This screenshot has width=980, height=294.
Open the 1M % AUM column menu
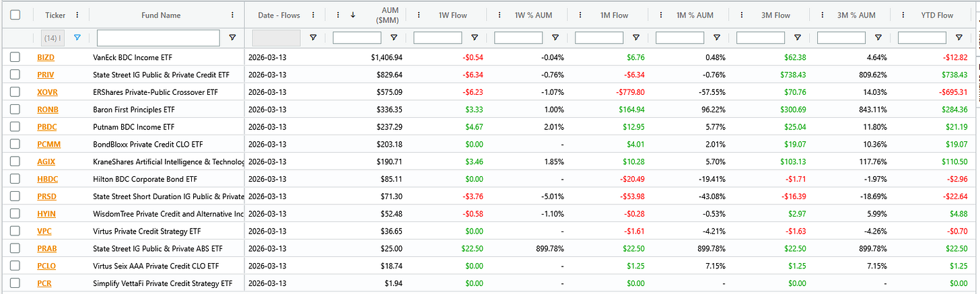[x=661, y=15]
